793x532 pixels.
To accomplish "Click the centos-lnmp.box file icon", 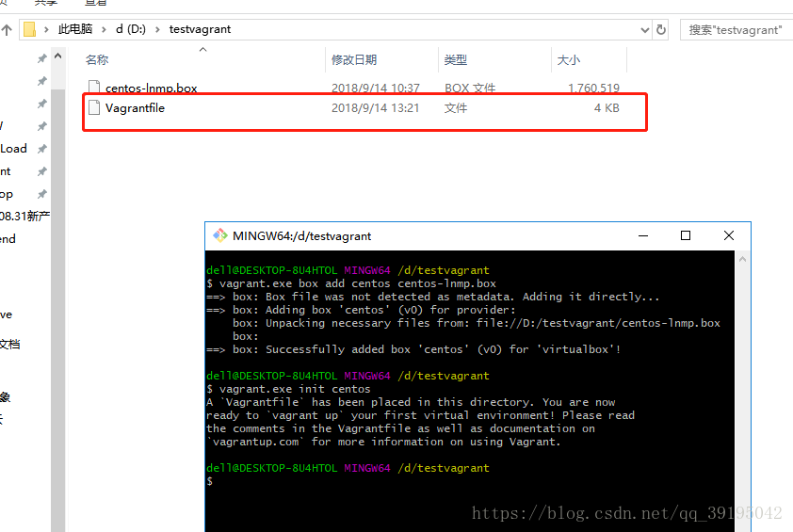I will 94,87.
